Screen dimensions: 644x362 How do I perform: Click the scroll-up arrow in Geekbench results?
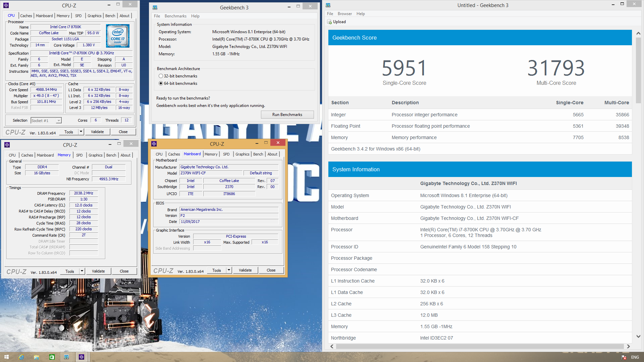click(x=638, y=34)
